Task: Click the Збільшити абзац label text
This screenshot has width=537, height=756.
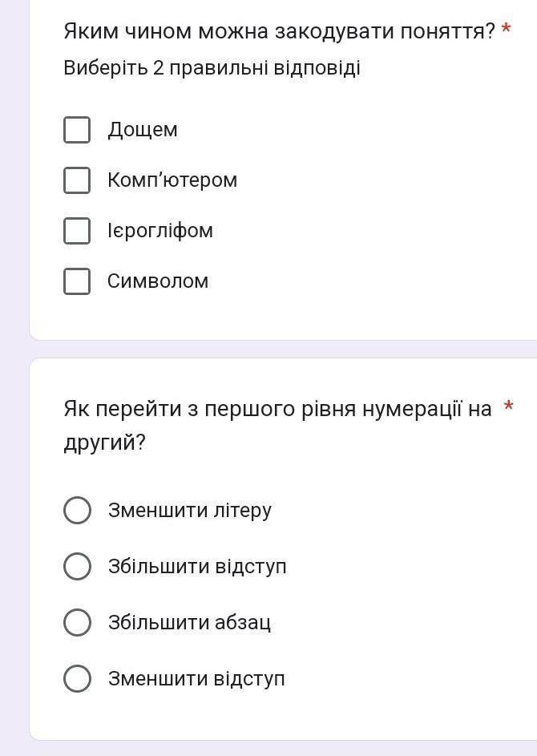Action: [x=189, y=622]
